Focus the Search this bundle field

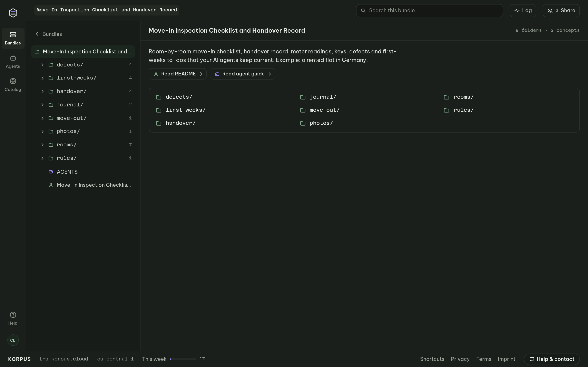(x=429, y=10)
